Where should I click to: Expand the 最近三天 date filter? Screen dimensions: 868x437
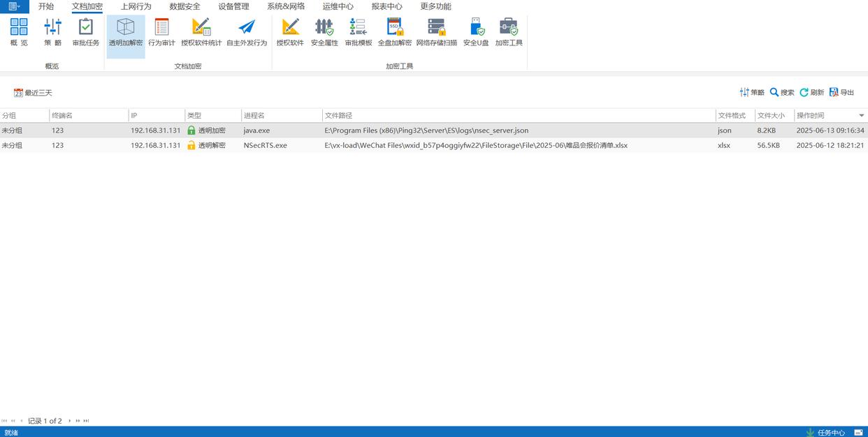[x=33, y=93]
